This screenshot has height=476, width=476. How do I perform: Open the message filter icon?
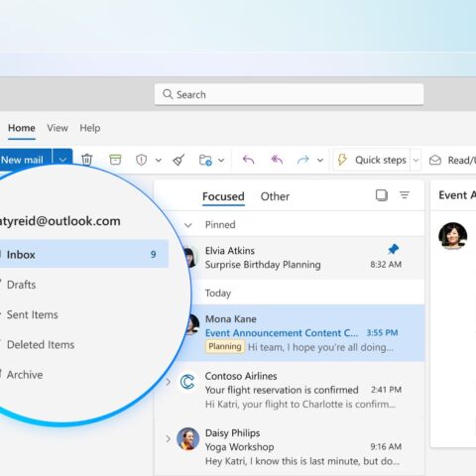tap(405, 195)
